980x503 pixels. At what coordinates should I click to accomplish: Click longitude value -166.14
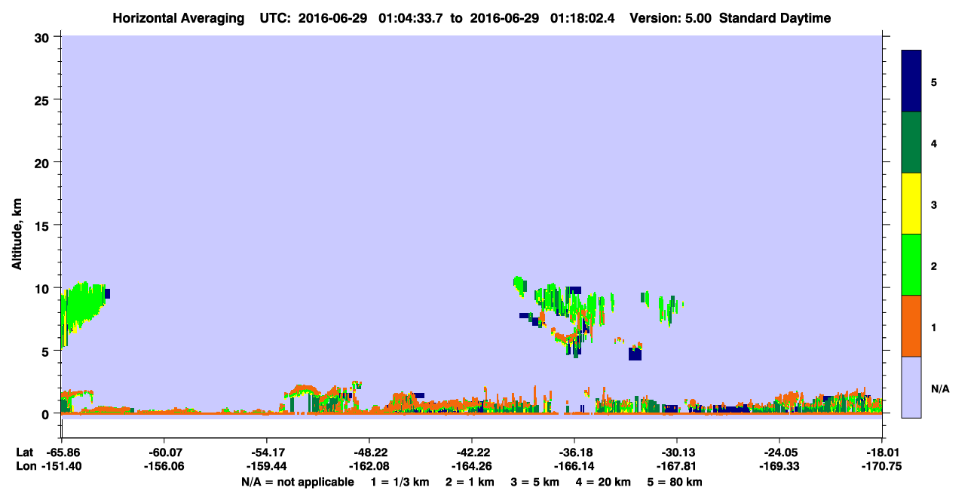[x=574, y=467]
